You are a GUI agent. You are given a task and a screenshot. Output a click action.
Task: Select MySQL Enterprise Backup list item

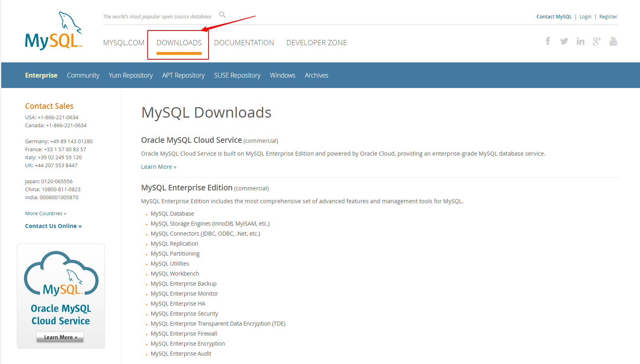tap(184, 284)
